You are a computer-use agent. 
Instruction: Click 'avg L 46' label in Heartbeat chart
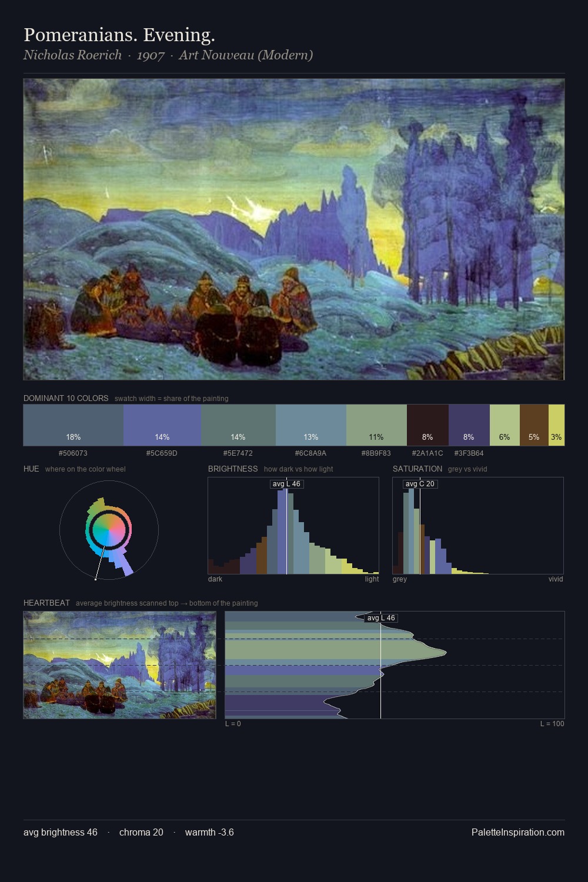click(x=381, y=618)
